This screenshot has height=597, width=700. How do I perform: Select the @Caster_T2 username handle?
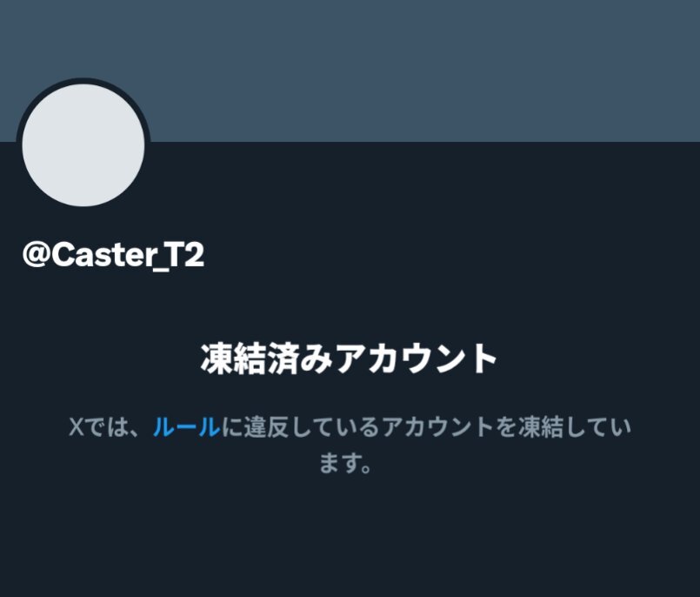pyautogui.click(x=113, y=256)
